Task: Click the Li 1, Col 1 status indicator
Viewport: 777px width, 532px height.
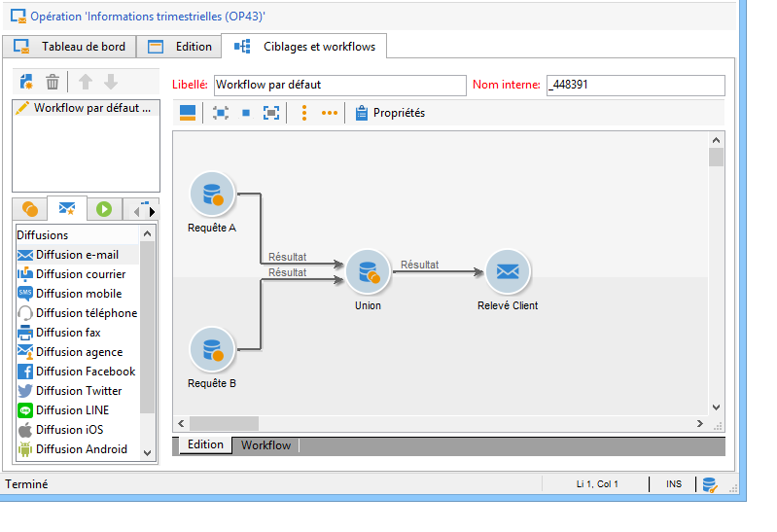Action: click(x=597, y=484)
